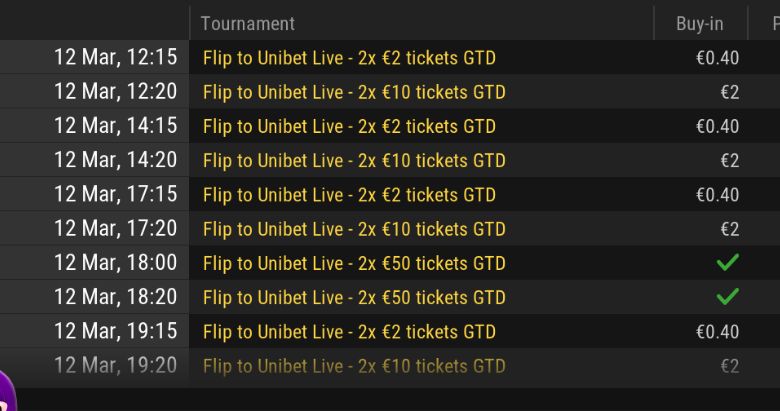780x411 pixels.
Task: Sort by the Tournament column header
Action: [x=248, y=23]
